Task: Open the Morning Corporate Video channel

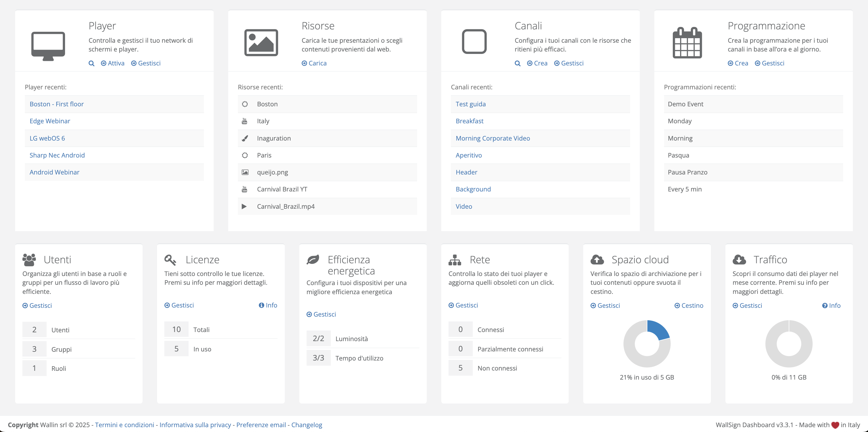Action: (493, 138)
